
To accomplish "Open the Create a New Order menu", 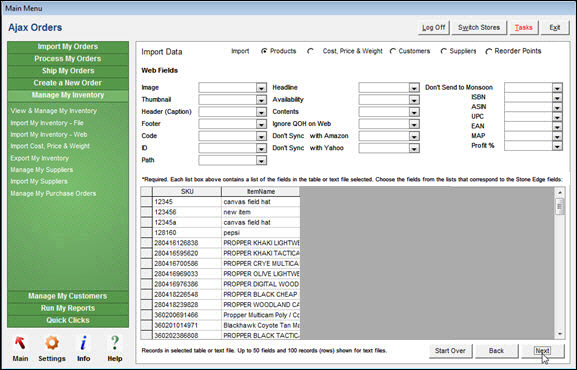I will pyautogui.click(x=68, y=83).
